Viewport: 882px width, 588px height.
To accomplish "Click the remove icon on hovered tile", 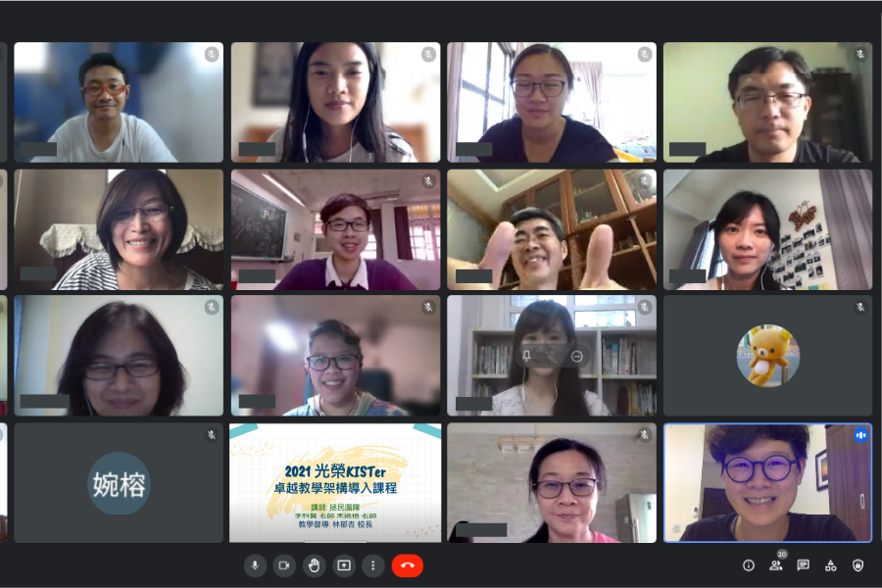I will tap(576, 356).
